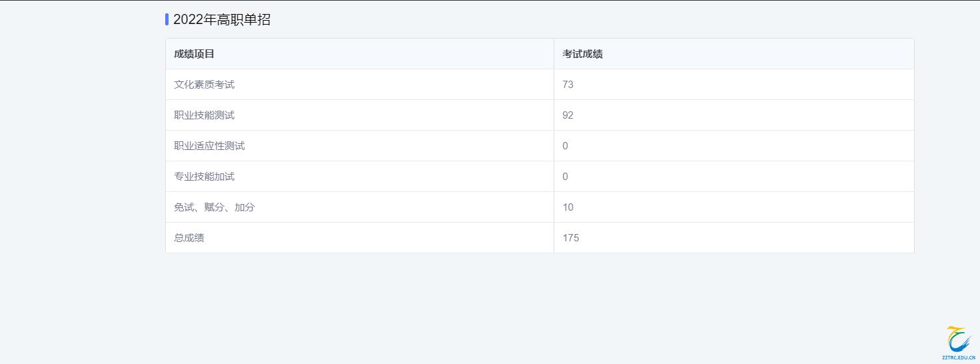Click the score 92 cell
Image resolution: width=980 pixels, height=364 pixels.
(x=568, y=115)
